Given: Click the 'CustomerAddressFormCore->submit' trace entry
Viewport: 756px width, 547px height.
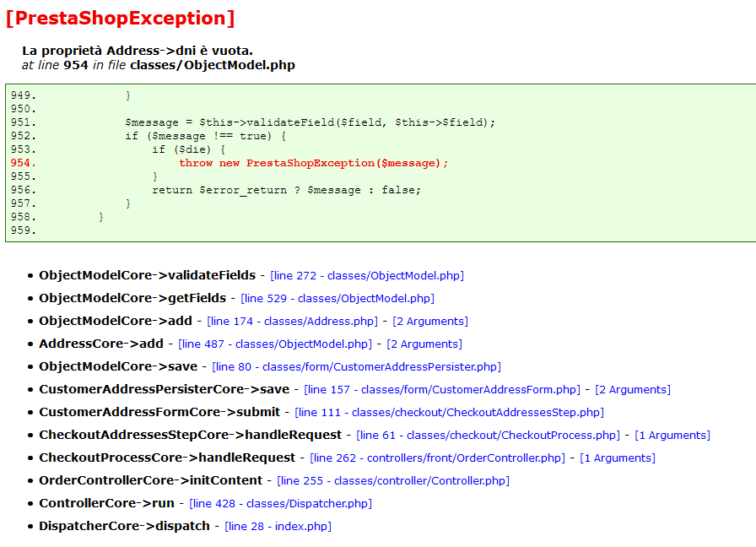Looking at the screenshot, I should pyautogui.click(x=159, y=413).
